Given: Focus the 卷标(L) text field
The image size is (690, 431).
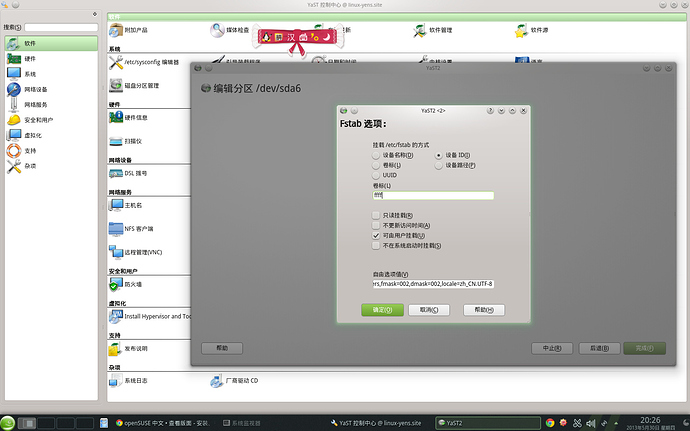Looking at the screenshot, I should [433, 195].
